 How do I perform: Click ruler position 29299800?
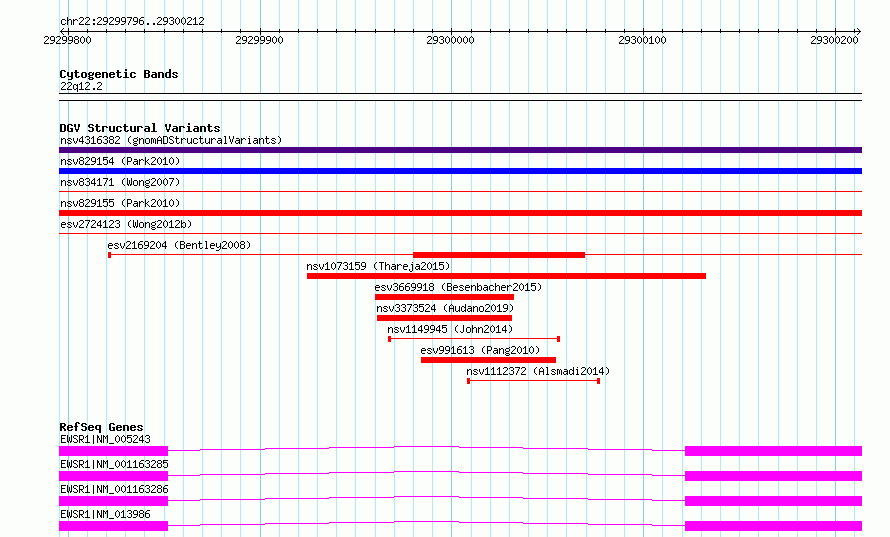point(67,40)
